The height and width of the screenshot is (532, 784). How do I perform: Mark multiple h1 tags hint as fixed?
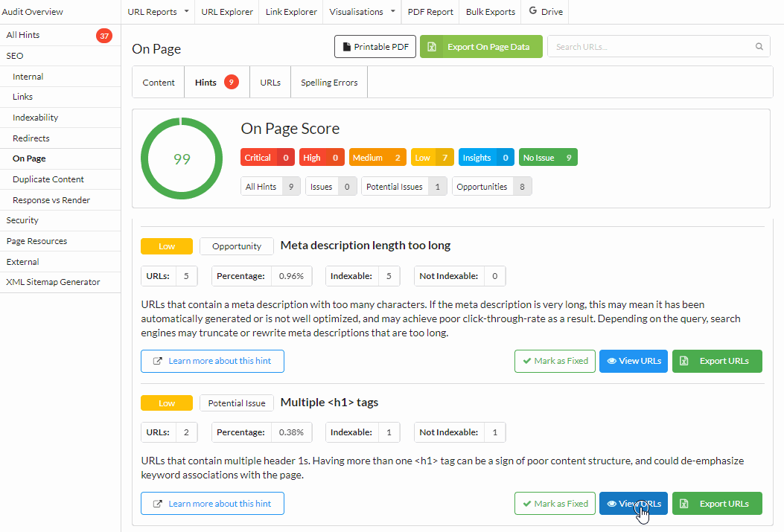[555, 504]
